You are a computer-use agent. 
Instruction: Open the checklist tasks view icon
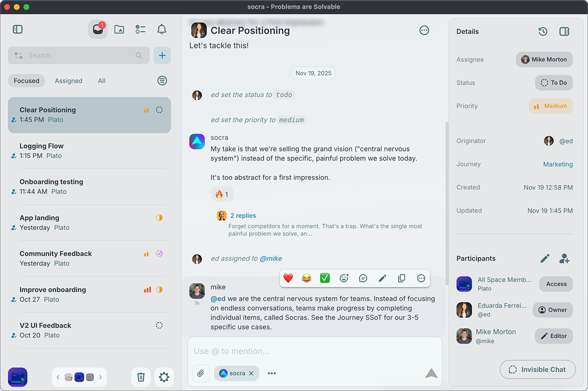click(x=140, y=30)
